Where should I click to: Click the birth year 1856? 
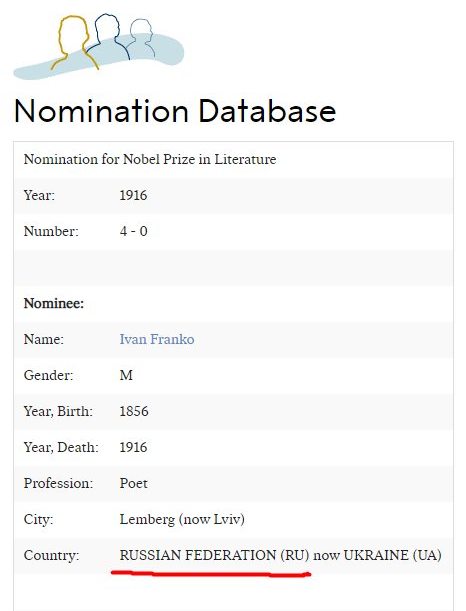tap(134, 411)
